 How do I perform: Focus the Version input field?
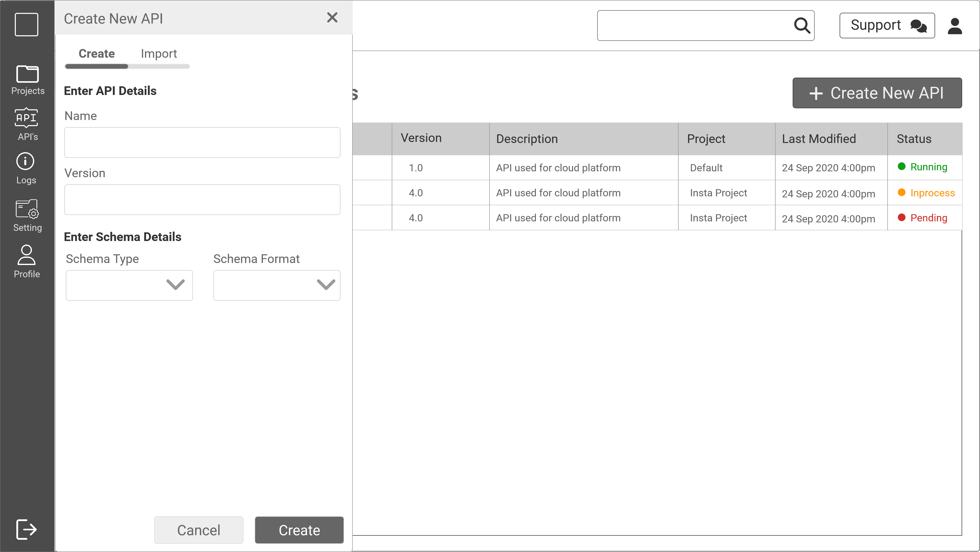[202, 199]
